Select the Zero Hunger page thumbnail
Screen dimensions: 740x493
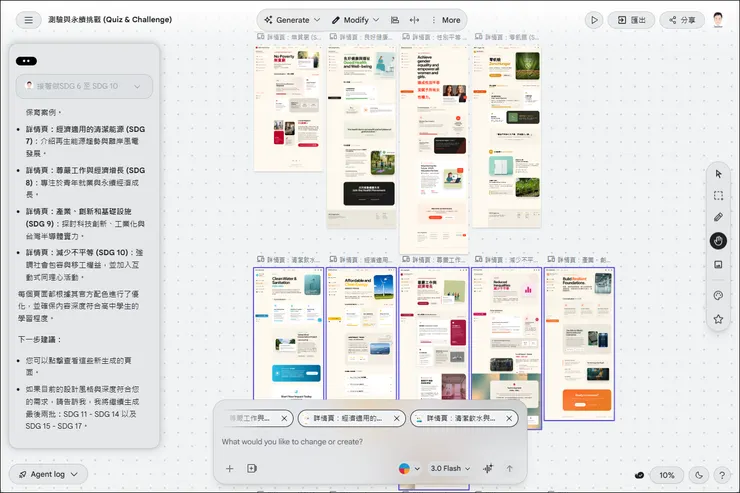(x=506, y=136)
